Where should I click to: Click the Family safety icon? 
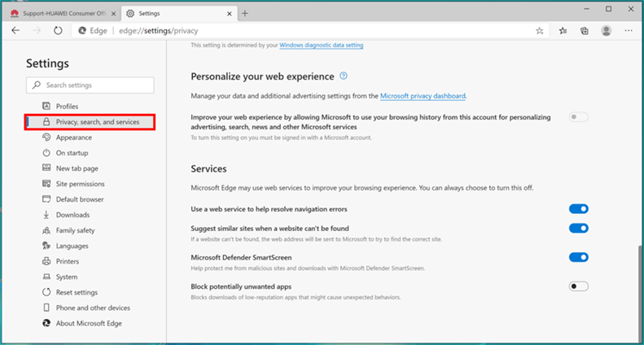tap(46, 230)
